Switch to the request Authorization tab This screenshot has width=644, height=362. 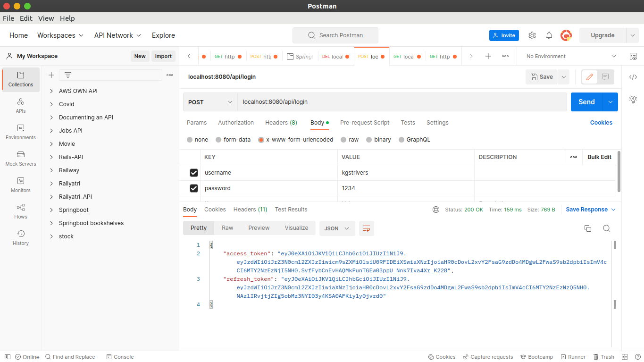[236, 123]
